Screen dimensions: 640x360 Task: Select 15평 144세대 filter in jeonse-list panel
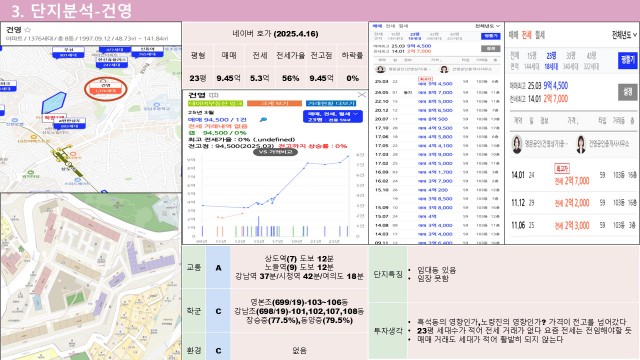click(532, 60)
